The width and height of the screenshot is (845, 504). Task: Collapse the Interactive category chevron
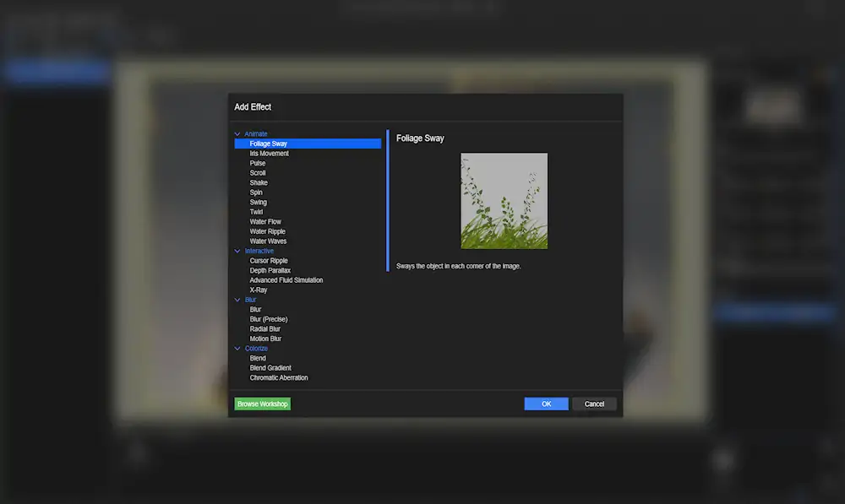click(237, 251)
